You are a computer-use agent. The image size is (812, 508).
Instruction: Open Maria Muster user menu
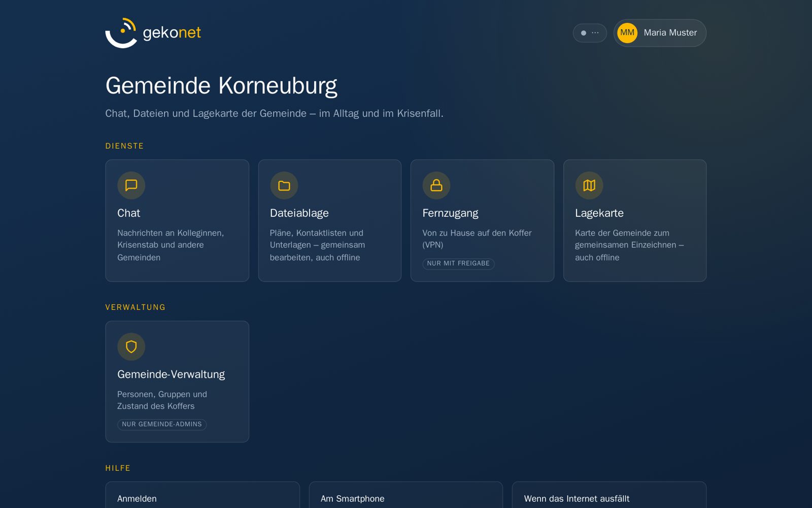pyautogui.click(x=660, y=33)
